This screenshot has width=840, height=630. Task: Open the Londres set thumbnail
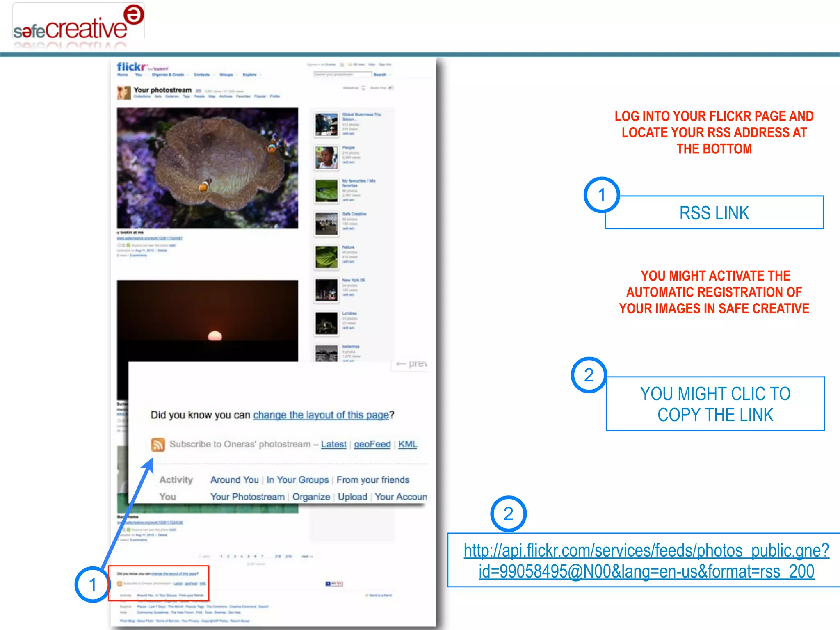point(326,323)
